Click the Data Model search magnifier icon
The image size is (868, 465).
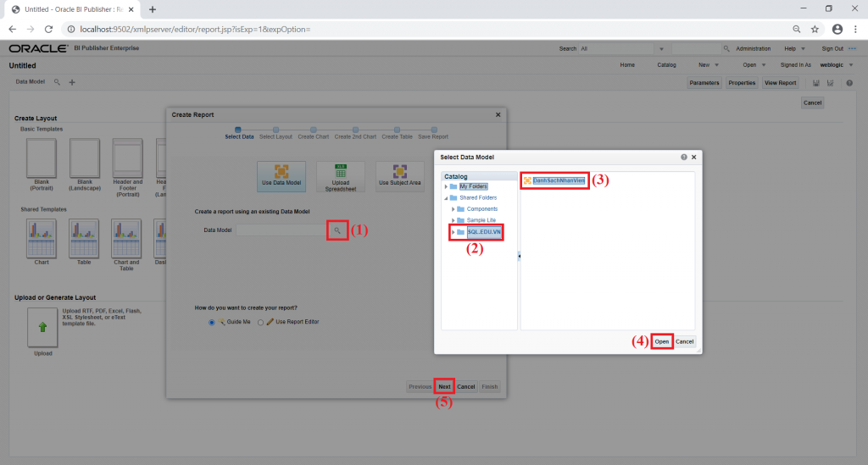pos(337,230)
